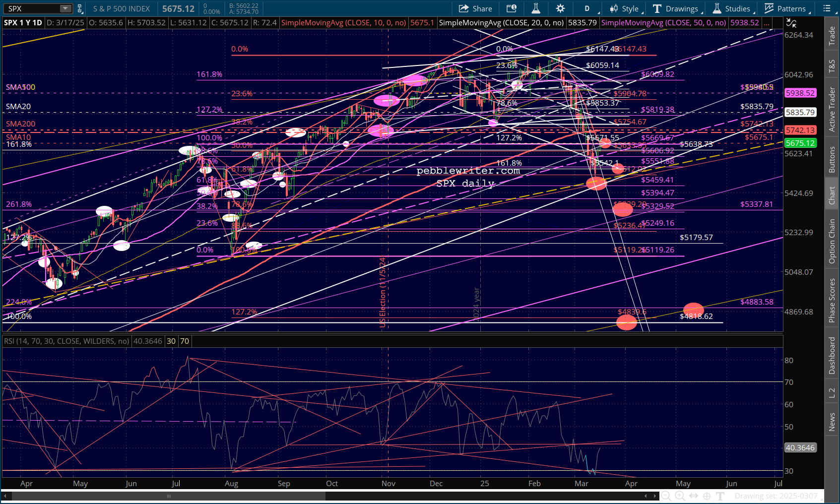Screen dimensions: 840x504
Task: Click the crosshair pan tool icon
Action: point(707,496)
